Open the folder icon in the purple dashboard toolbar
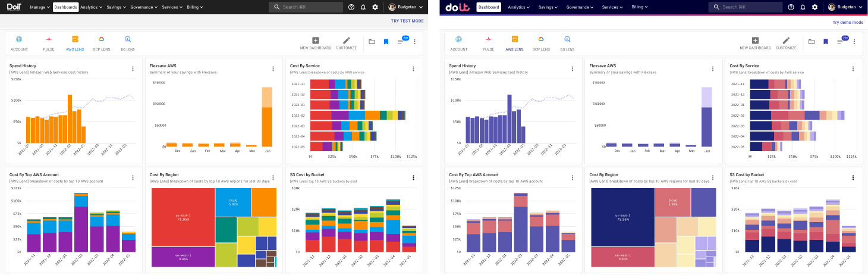Image resolution: width=868 pixels, height=275 pixels. [811, 42]
